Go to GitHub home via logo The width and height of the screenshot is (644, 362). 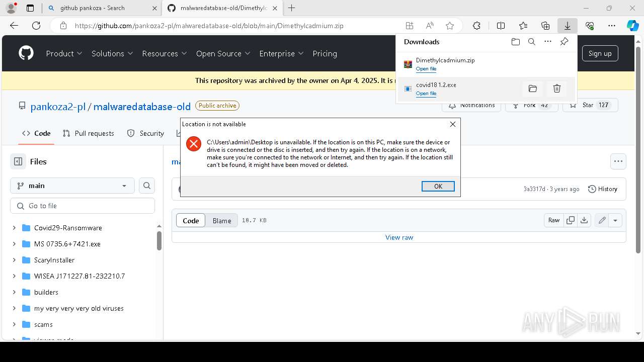pos(26,53)
